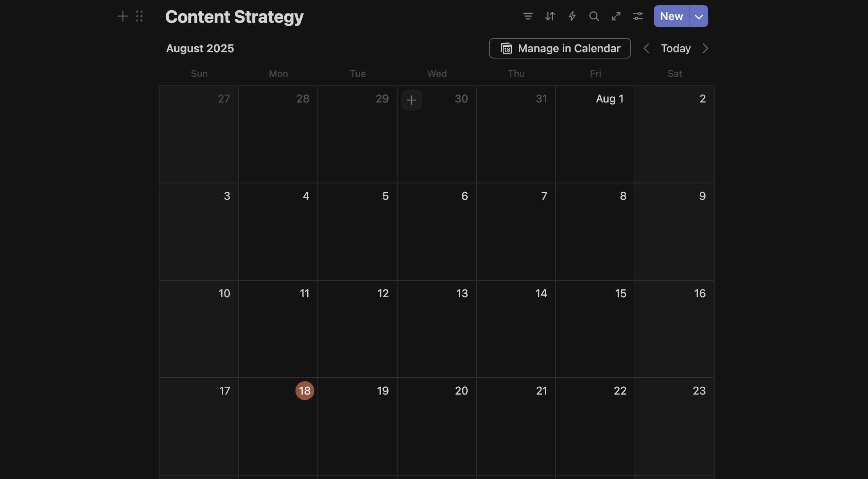The width and height of the screenshot is (868, 479).
Task: Open automations lightning bolt icon
Action: click(572, 16)
